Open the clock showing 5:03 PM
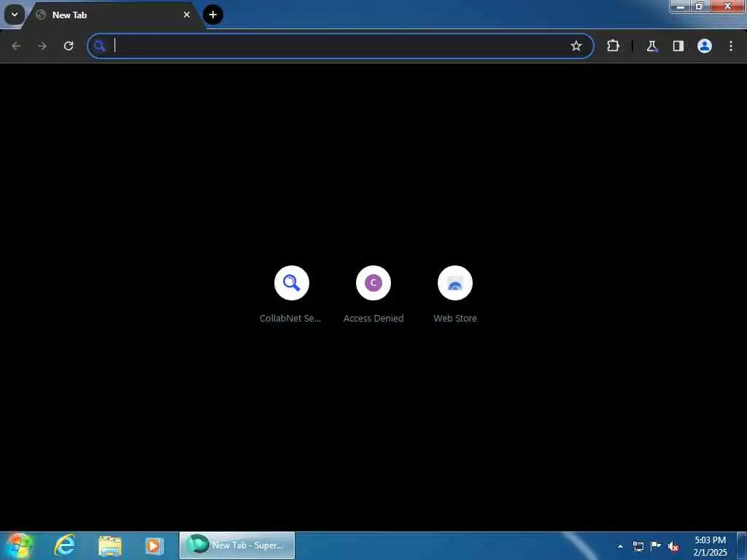Screen dimensions: 747x560 (711, 546)
